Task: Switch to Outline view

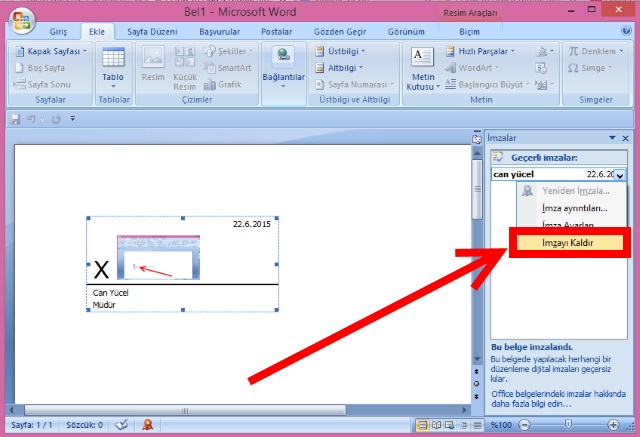Action: (x=463, y=426)
